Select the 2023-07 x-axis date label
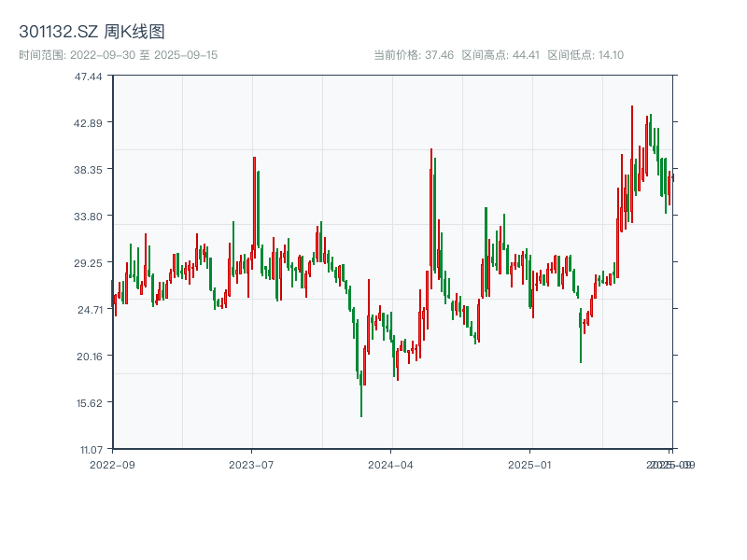The width and height of the screenshot is (747, 560). pos(251,464)
